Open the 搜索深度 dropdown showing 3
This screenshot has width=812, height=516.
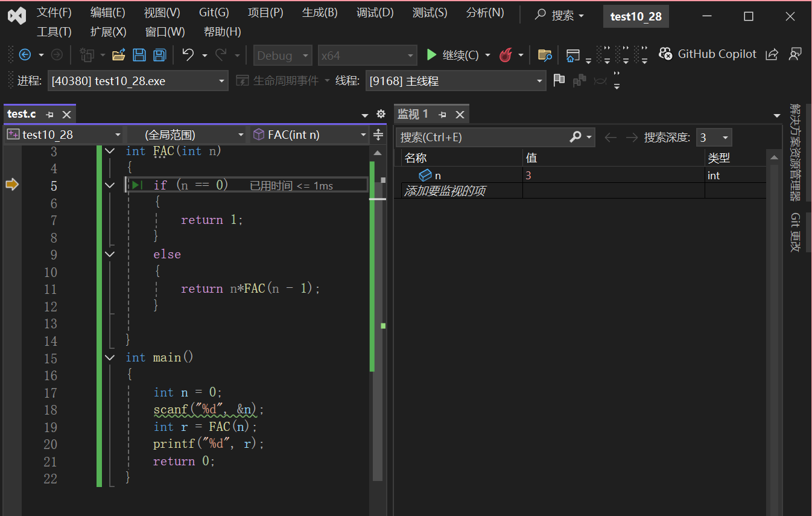pos(714,138)
